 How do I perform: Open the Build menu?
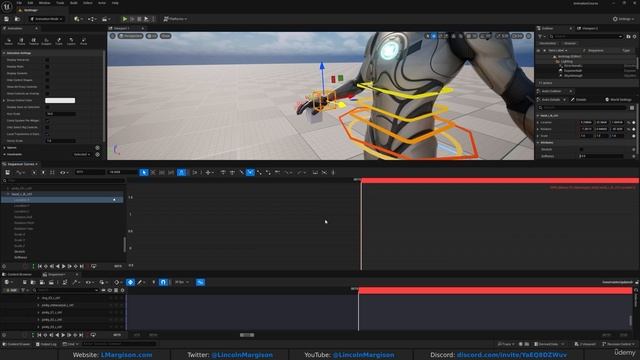pyautogui.click(x=73, y=3)
